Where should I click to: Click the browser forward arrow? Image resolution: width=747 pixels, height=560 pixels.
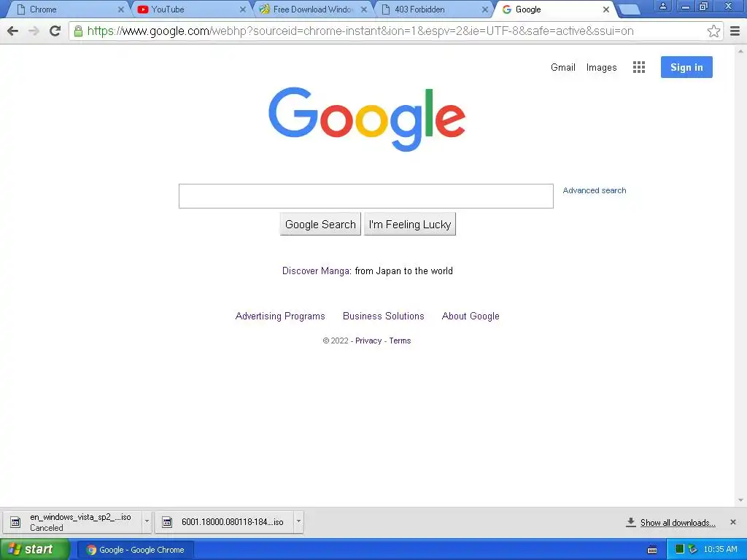pos(34,31)
